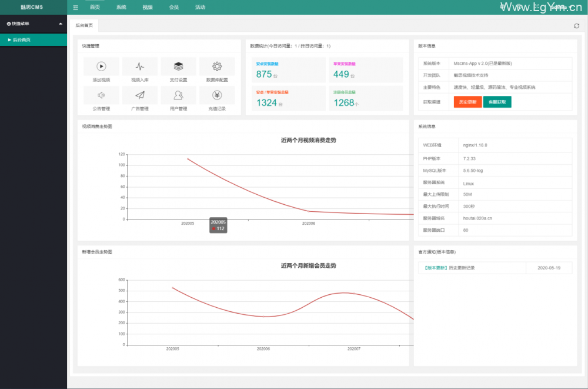Click the Linux server system value
588x389 pixels.
(x=469, y=184)
